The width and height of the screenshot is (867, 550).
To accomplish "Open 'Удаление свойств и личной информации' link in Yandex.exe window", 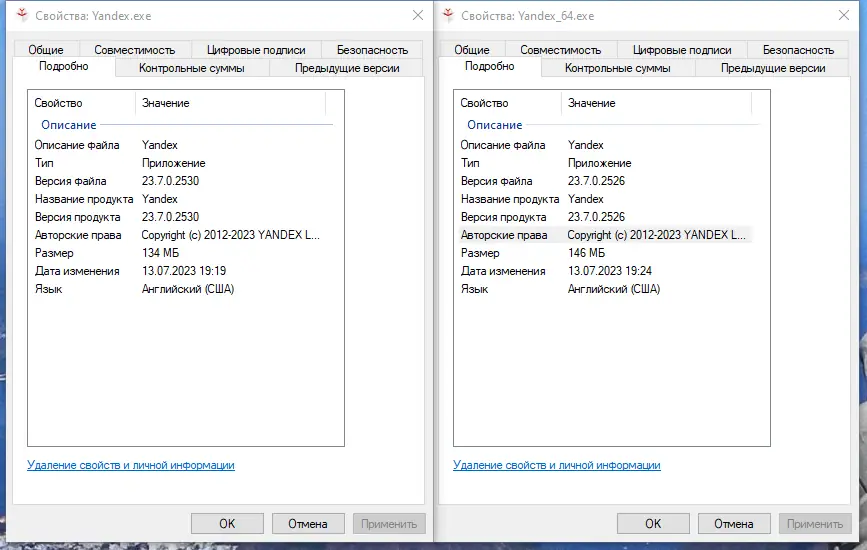I will 131,465.
